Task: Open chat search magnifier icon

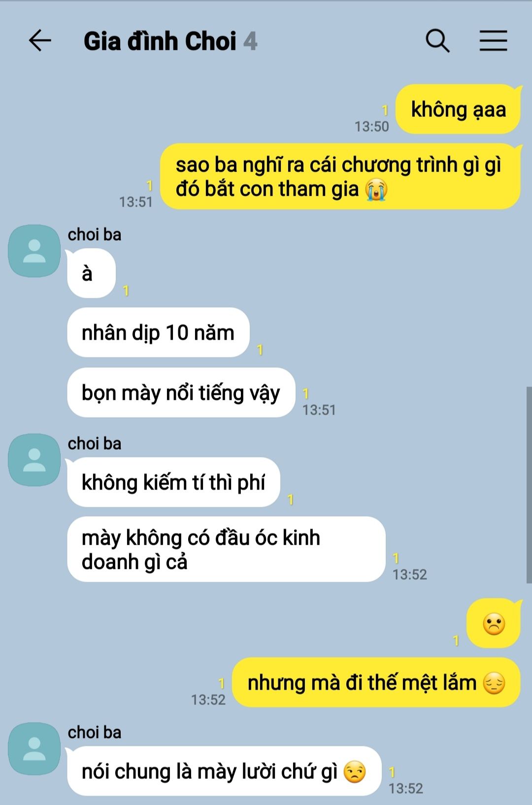Action: click(x=437, y=40)
